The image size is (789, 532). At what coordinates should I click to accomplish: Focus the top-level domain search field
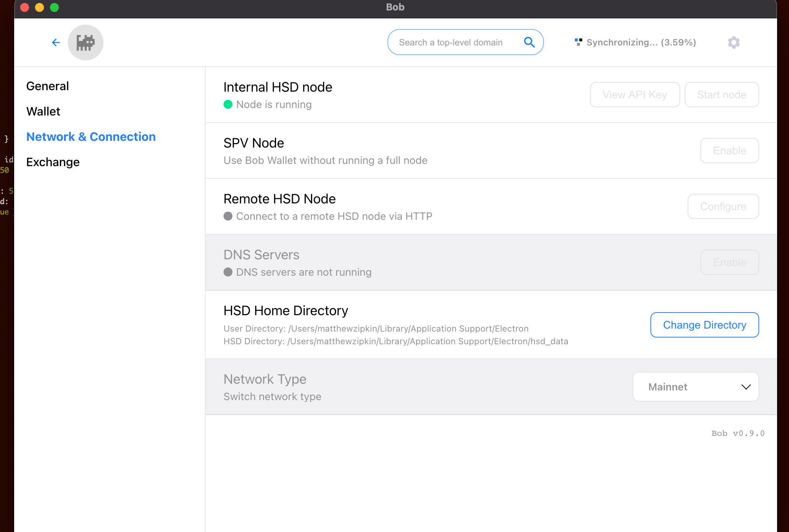(x=465, y=42)
